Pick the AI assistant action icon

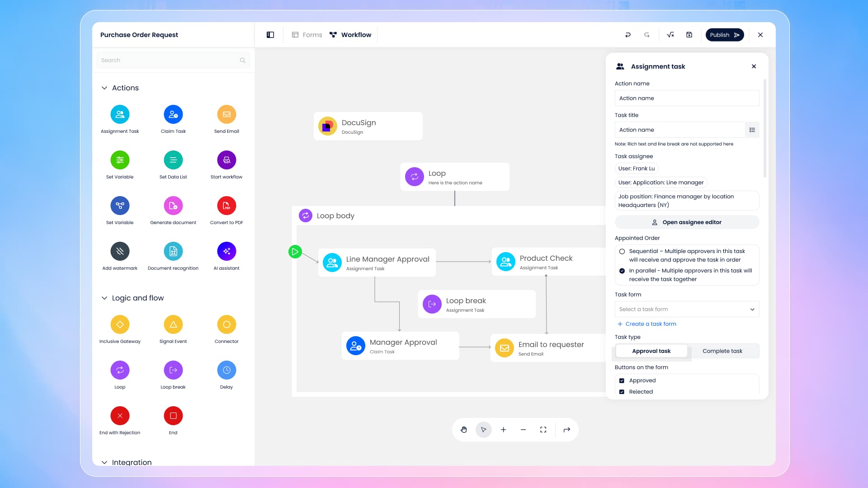(x=226, y=251)
